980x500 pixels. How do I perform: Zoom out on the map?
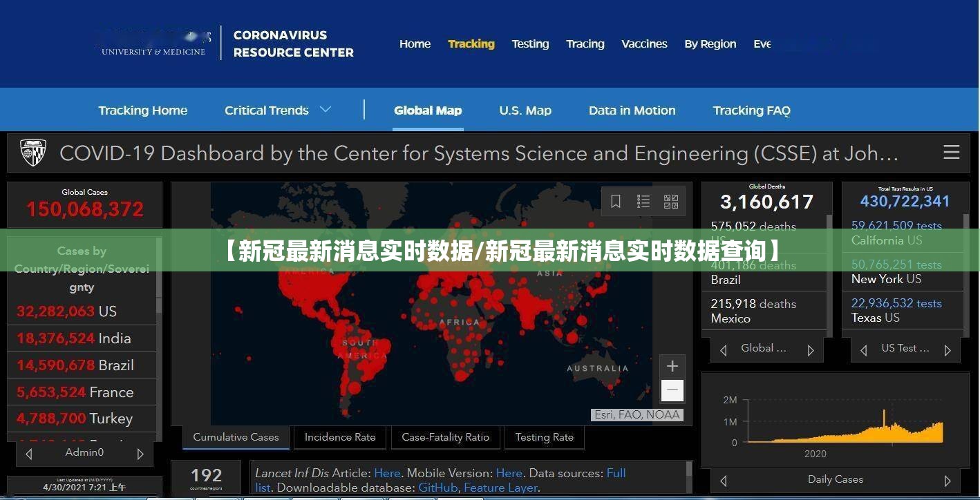coord(672,390)
